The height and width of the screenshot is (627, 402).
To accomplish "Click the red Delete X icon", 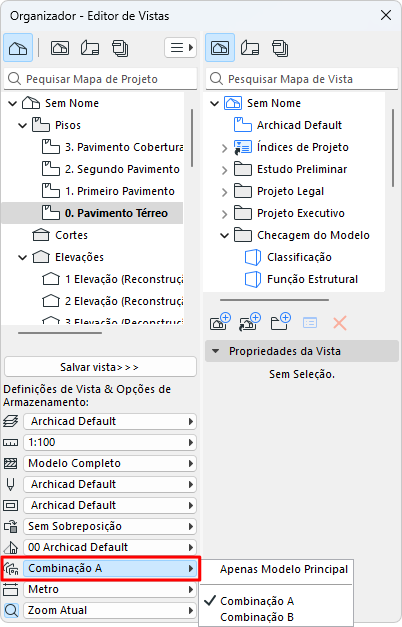I will tap(340, 323).
